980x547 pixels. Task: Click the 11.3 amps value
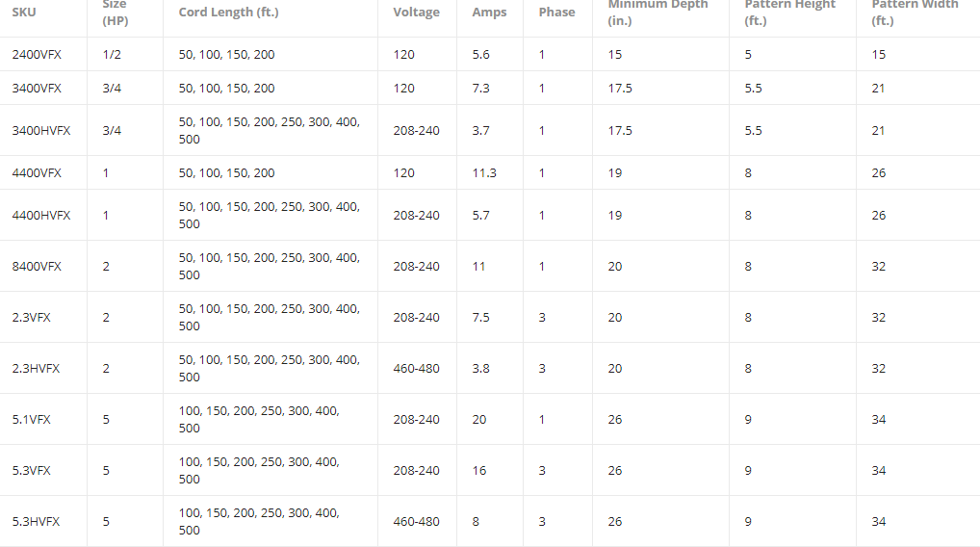(484, 173)
